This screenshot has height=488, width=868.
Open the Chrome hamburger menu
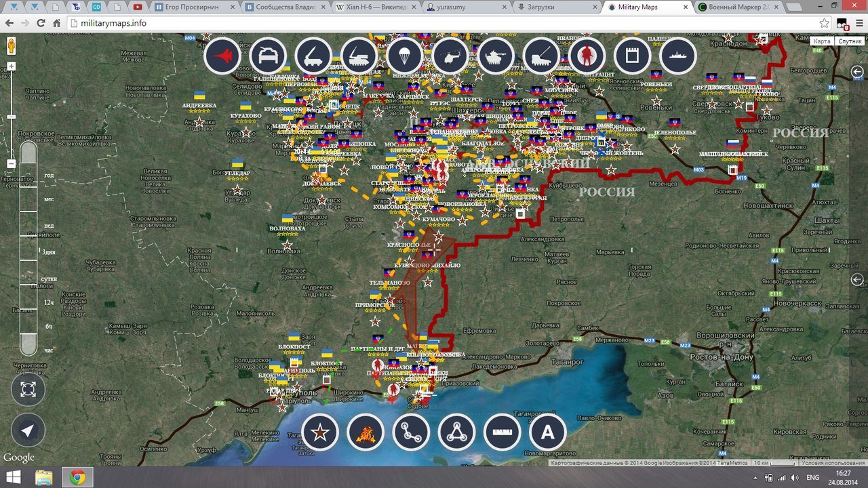click(859, 23)
